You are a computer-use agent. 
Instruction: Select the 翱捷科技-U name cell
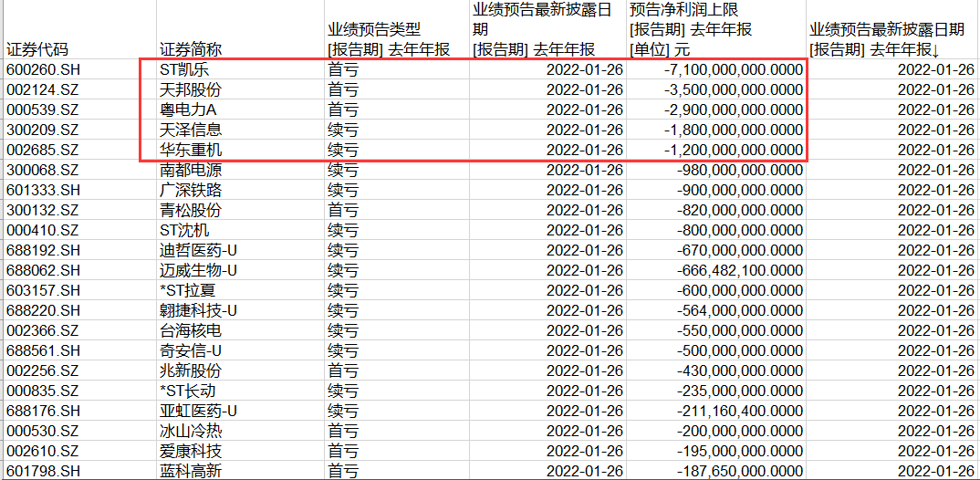[x=241, y=310]
